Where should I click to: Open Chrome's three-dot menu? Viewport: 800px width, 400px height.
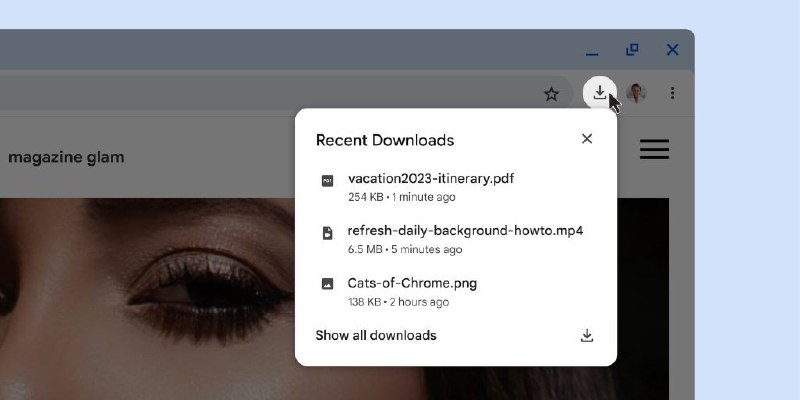[672, 93]
